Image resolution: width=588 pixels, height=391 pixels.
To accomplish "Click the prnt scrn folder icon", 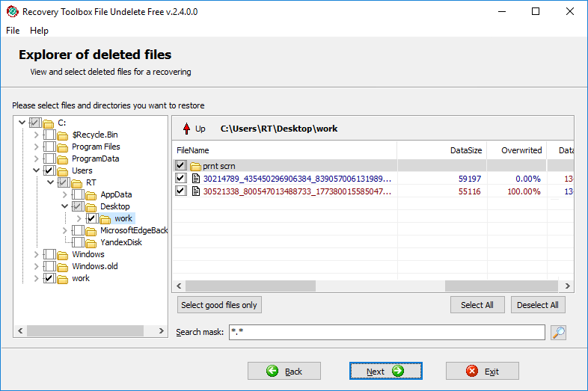I will (195, 166).
